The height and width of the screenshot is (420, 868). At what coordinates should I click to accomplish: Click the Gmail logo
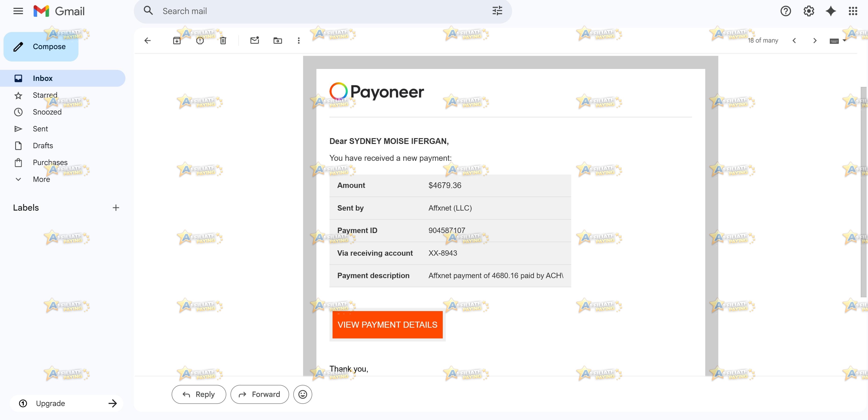[x=59, y=11]
